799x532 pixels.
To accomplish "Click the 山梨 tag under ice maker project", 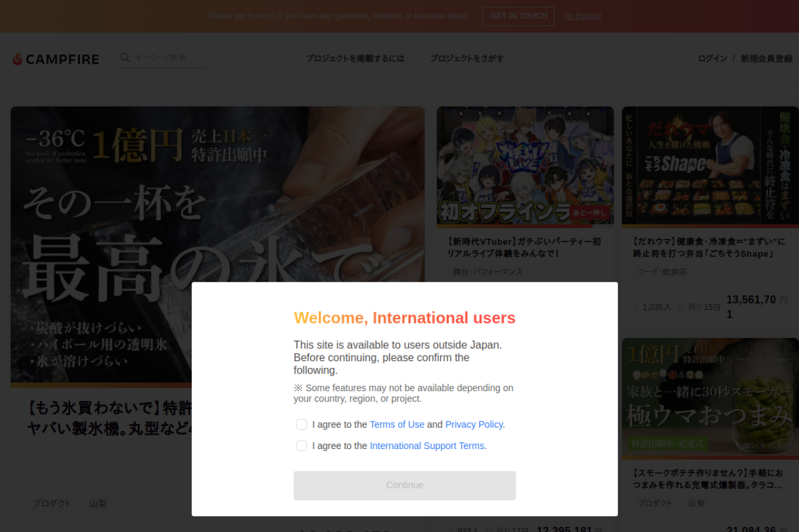I will tap(98, 503).
